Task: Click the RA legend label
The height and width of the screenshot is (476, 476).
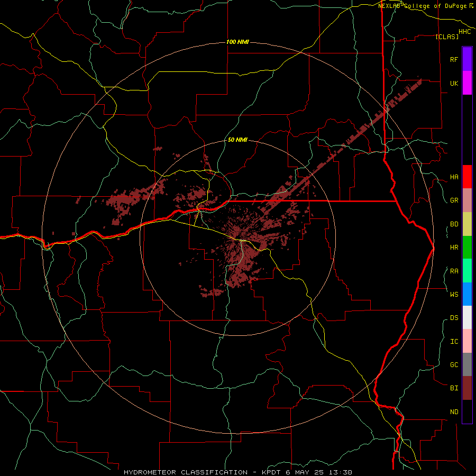Action: 454,271
